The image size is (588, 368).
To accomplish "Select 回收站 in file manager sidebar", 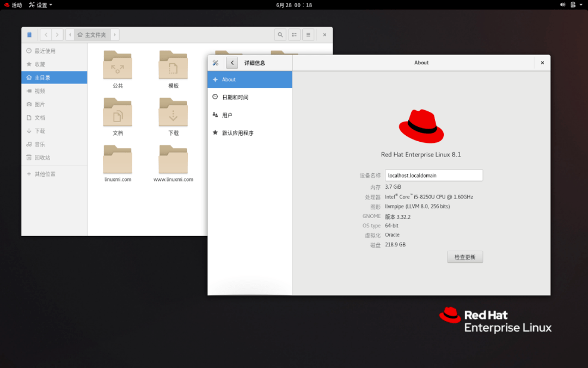I will coord(54,158).
